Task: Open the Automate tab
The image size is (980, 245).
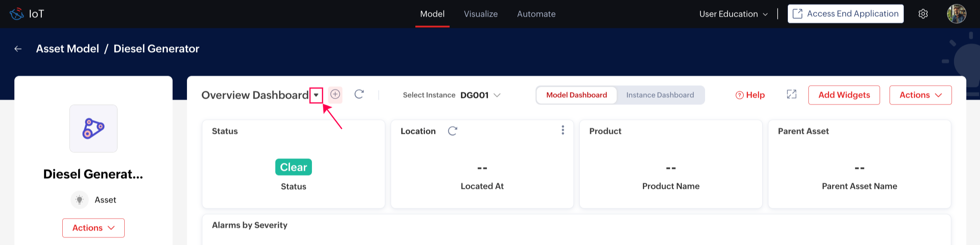Action: (536, 14)
